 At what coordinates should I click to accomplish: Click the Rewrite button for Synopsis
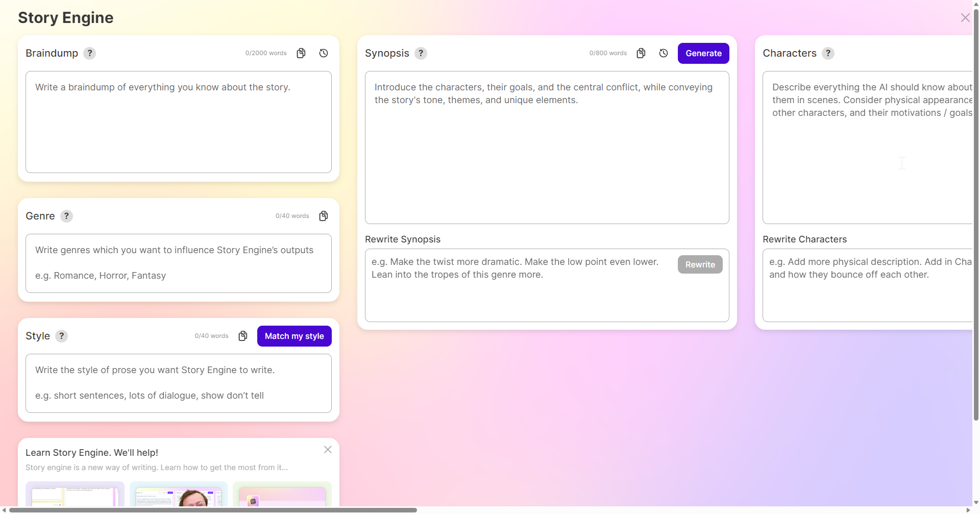point(700,264)
